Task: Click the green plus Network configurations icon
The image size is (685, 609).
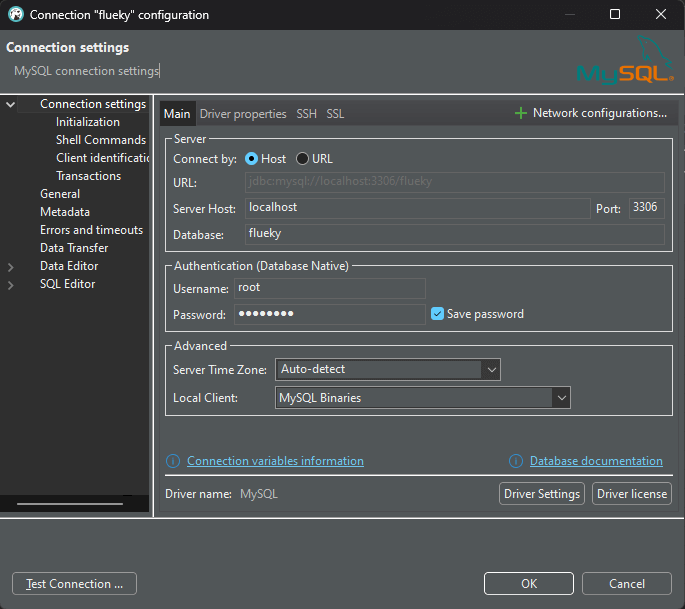Action: tap(520, 114)
